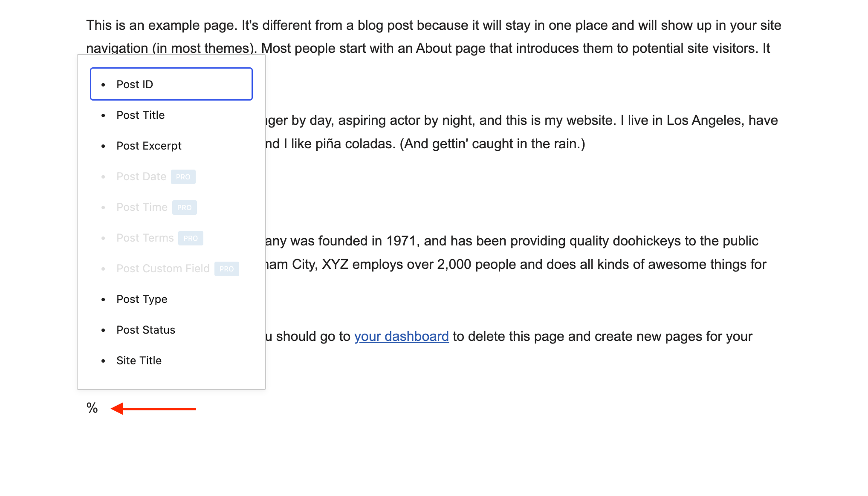Choose Post Title from the list

[x=140, y=115]
